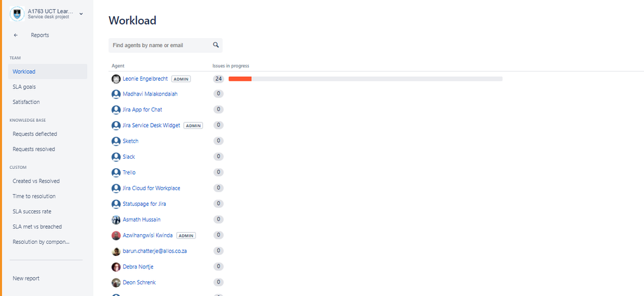Open Leonie Engelbrecht agent link
Image resolution: width=644 pixels, height=296 pixels.
(145, 79)
